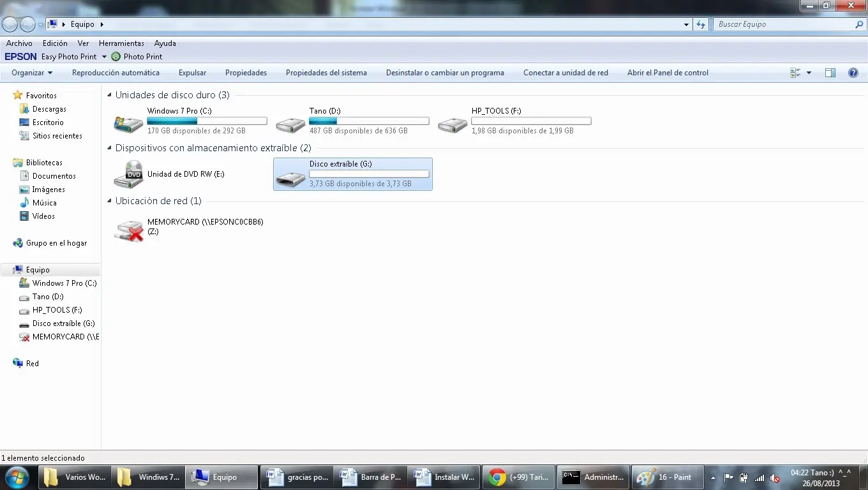Open the Herramientas menu

121,43
